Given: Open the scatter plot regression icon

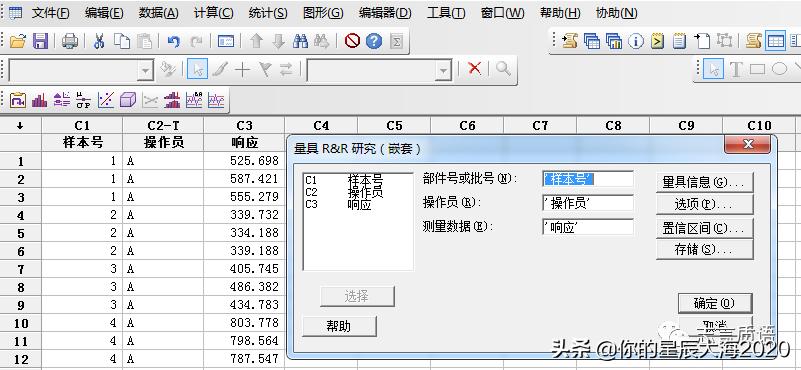Looking at the screenshot, I should pyautogui.click(x=106, y=100).
